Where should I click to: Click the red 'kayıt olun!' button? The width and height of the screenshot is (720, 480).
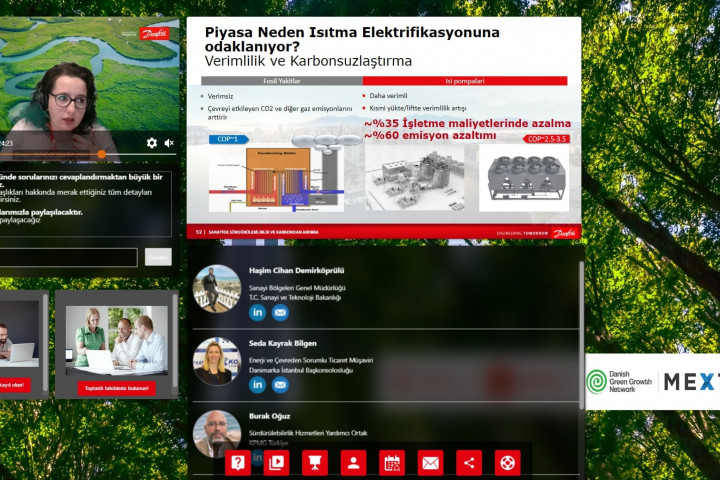click(14, 385)
